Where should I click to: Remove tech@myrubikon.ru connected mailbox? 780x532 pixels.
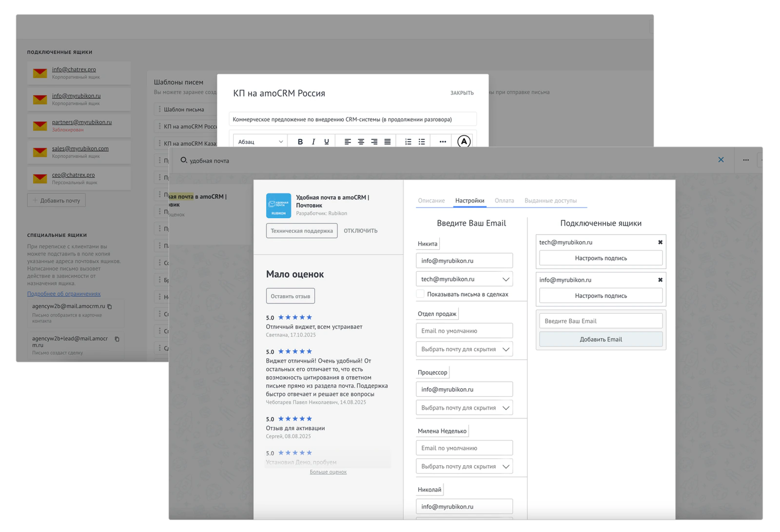660,242
